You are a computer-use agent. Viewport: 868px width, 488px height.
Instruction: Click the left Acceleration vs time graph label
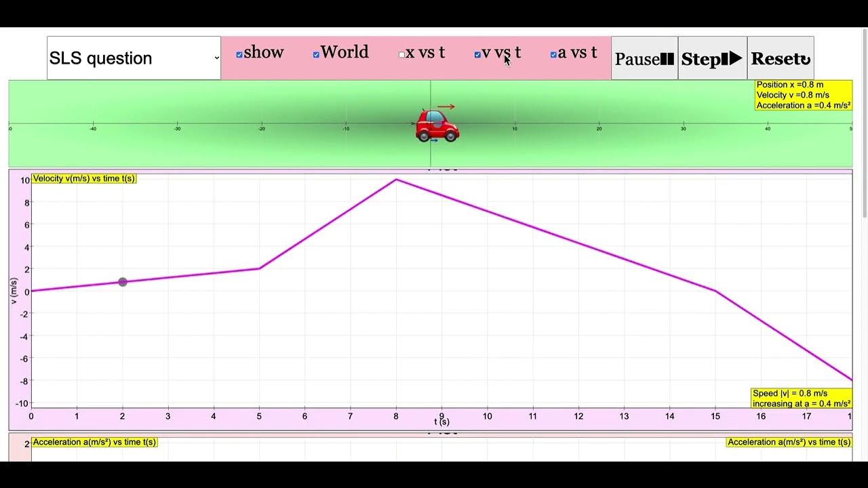(x=94, y=442)
